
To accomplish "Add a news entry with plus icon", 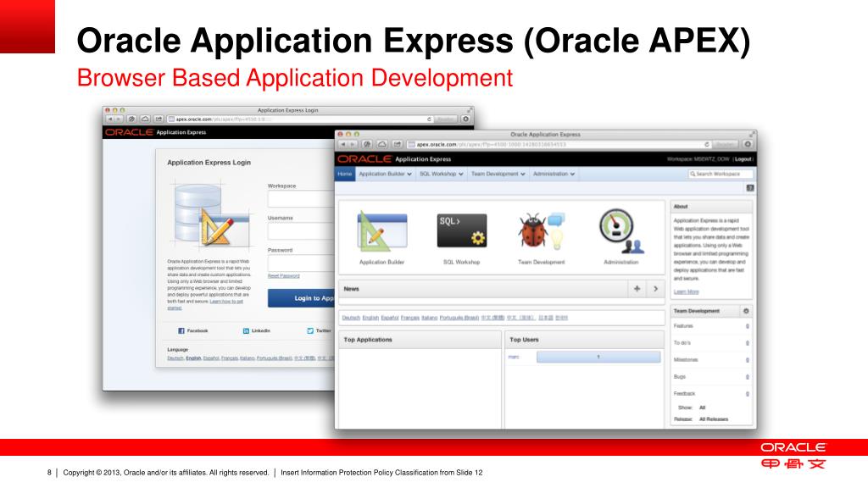I will 637,289.
